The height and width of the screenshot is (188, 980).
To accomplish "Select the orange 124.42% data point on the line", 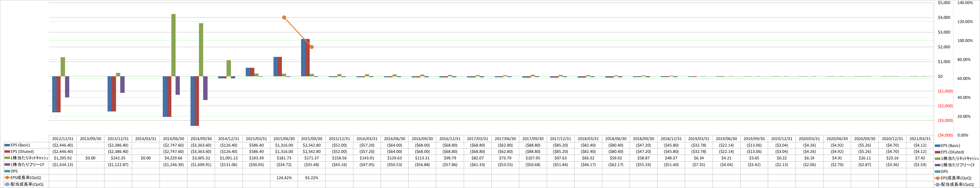I will 284,18.
